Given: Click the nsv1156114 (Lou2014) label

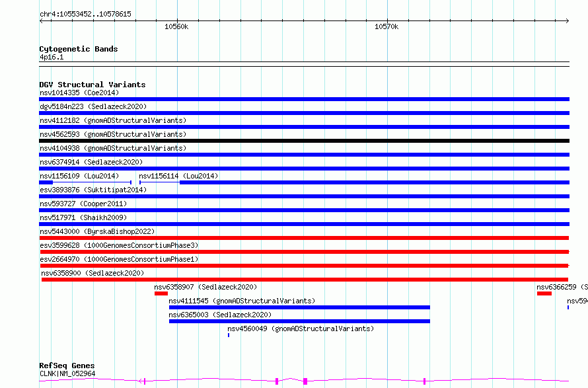Looking at the screenshot, I should (178, 176).
